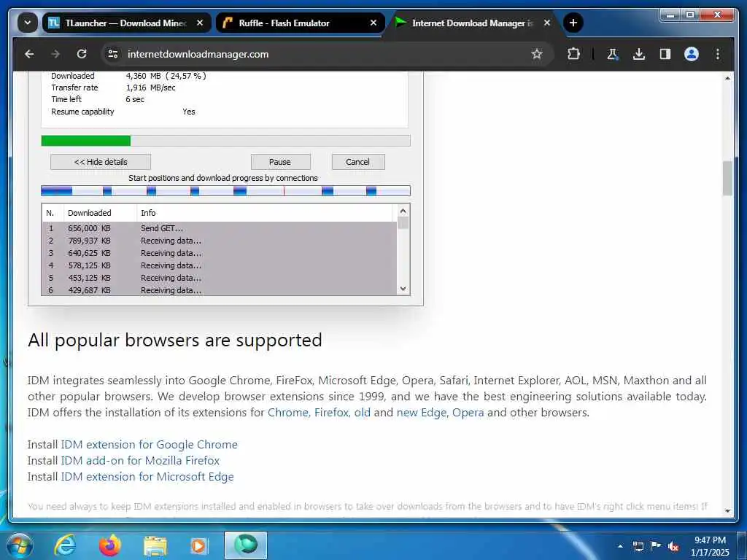This screenshot has height=560, width=747.
Task: Click the page scrollbar up arrow
Action: (727, 77)
